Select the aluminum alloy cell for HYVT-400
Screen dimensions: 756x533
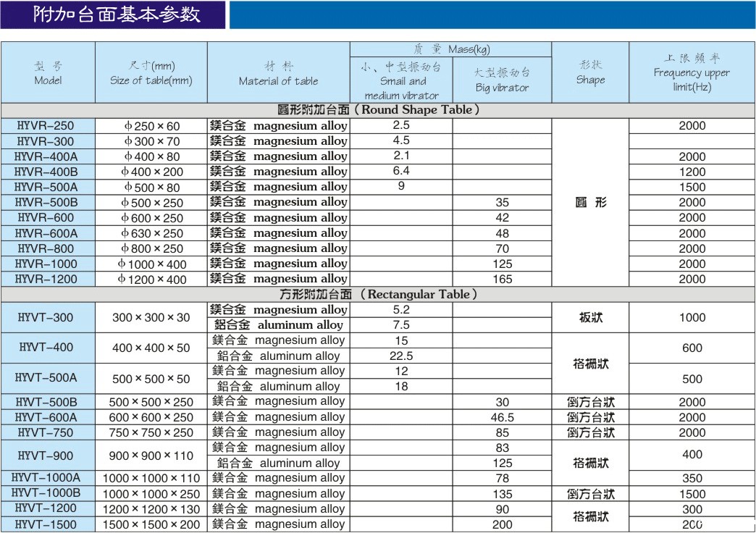tap(278, 356)
